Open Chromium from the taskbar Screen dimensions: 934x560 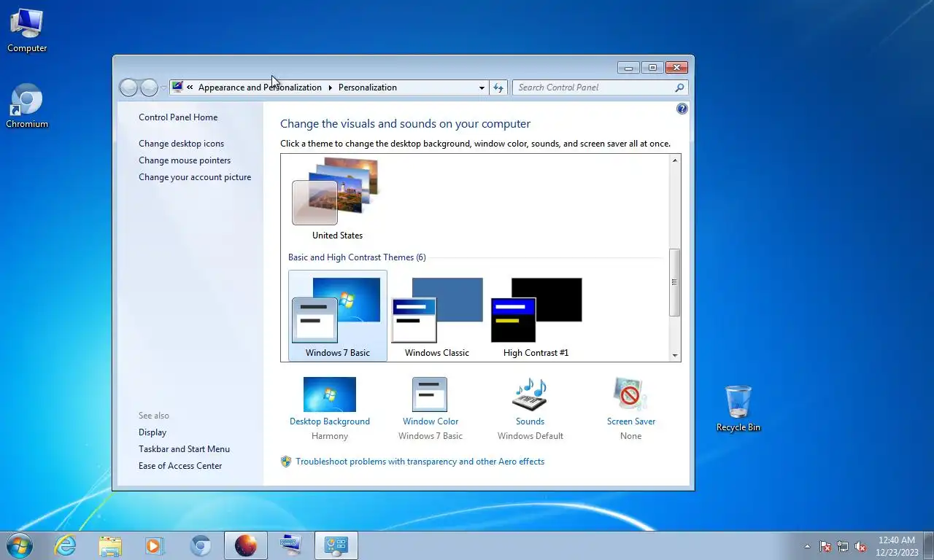click(201, 545)
